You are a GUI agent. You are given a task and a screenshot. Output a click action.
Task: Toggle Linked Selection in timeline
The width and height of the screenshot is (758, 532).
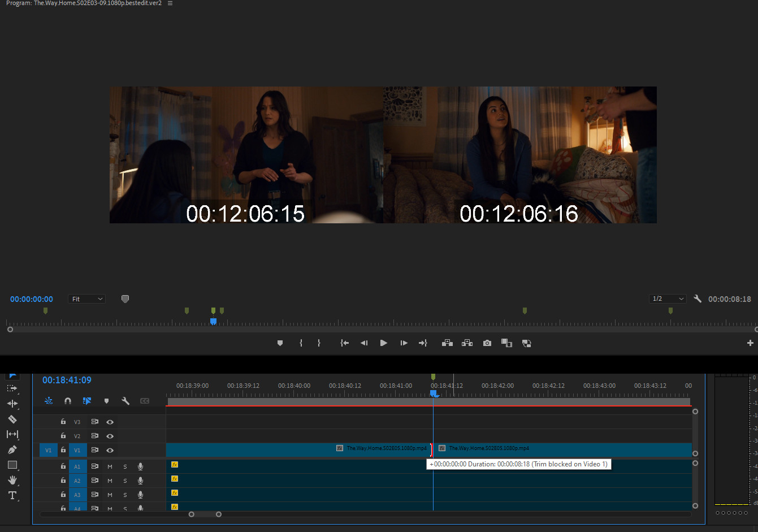87,401
